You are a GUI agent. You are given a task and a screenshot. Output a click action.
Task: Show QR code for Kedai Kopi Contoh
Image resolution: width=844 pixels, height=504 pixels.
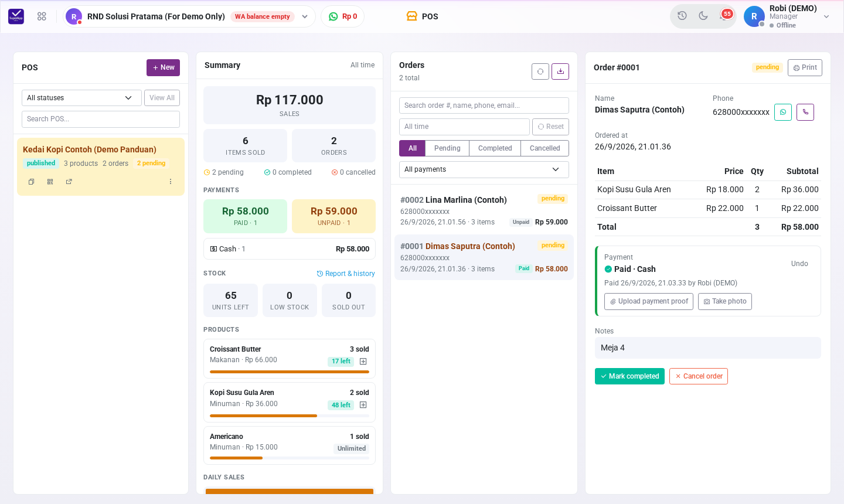point(50,182)
